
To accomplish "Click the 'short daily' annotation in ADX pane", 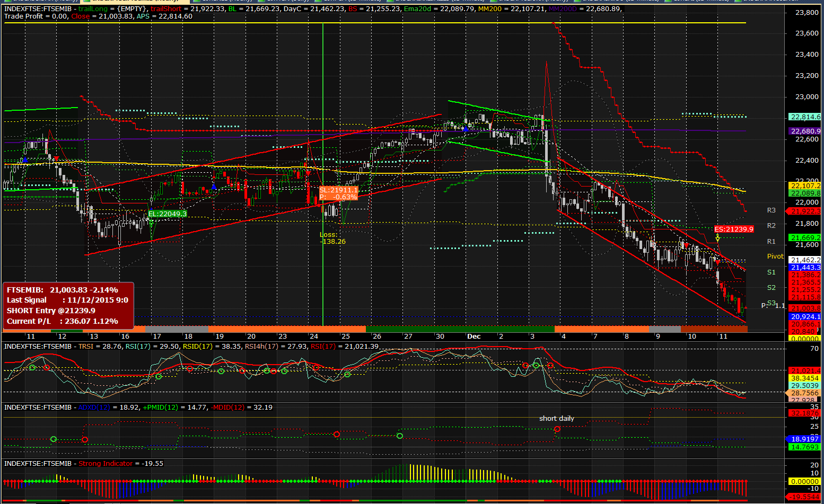I will [x=557, y=419].
